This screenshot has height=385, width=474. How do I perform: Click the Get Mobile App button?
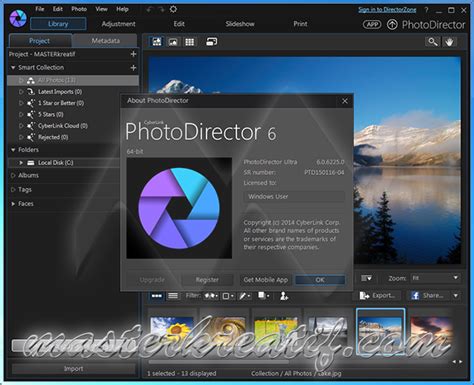point(266,280)
